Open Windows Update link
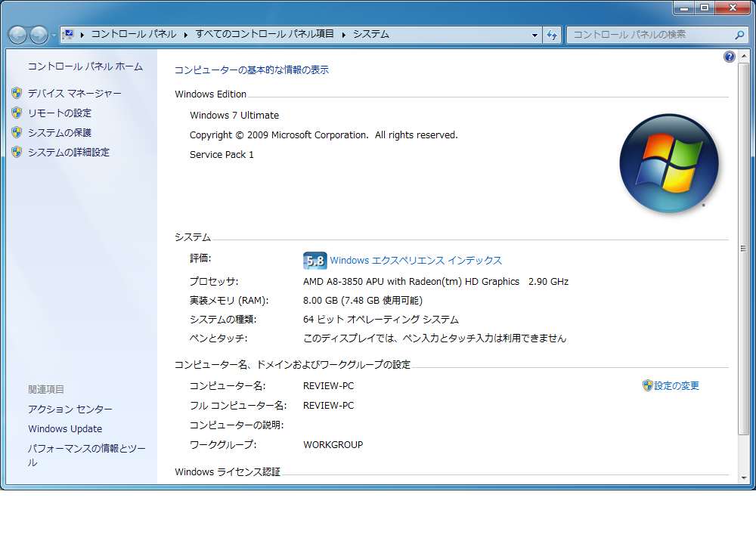 tap(65, 429)
